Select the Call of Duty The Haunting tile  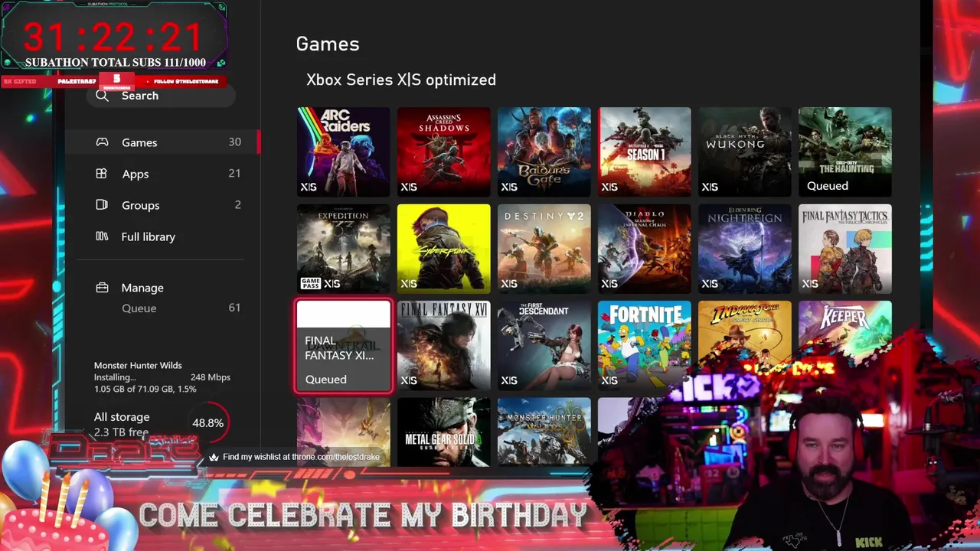pos(844,152)
